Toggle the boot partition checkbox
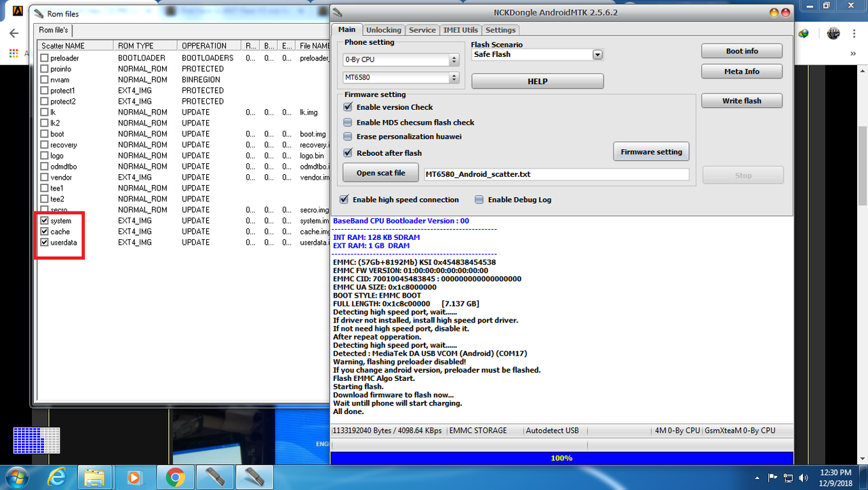The width and height of the screenshot is (868, 490). click(45, 134)
